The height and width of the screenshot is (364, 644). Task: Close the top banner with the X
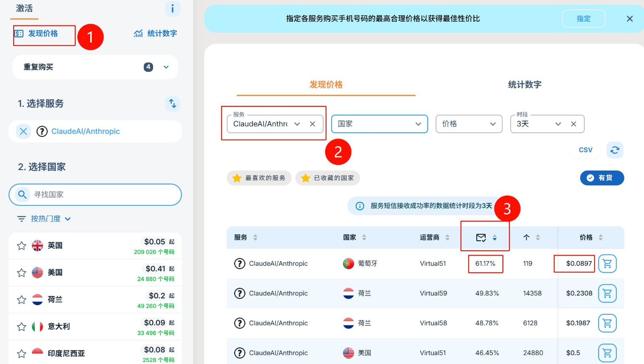tap(630, 19)
